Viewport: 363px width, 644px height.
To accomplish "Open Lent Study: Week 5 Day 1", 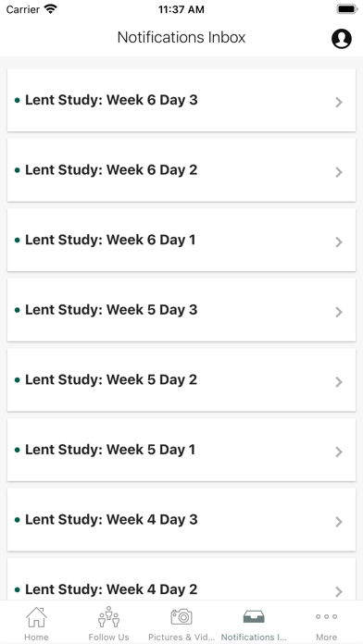I will pos(181,450).
